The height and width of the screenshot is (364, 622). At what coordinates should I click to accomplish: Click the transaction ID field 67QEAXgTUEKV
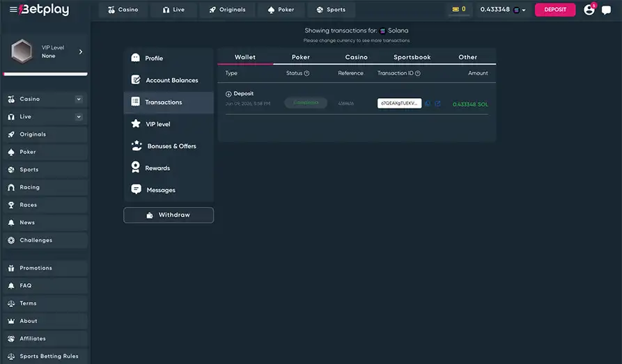(x=400, y=104)
